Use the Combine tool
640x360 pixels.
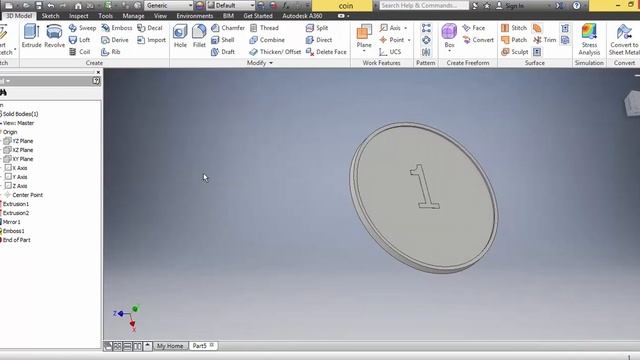pos(267,40)
